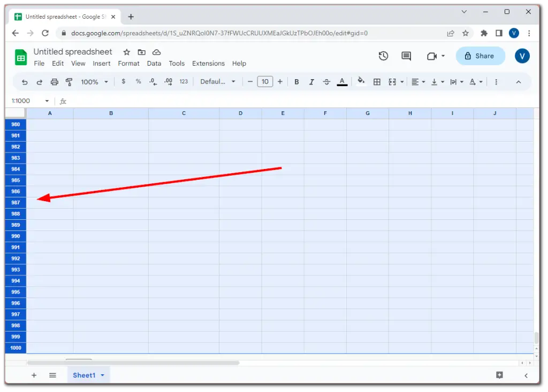Open the font size zoom dropdown
This screenshot has width=548, height=392.
[x=94, y=81]
